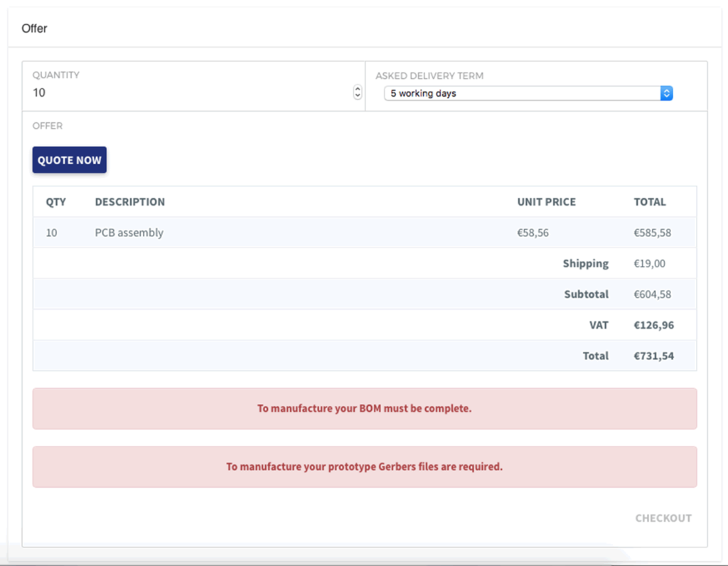Click the €604,58 subtotal amount

click(x=652, y=294)
